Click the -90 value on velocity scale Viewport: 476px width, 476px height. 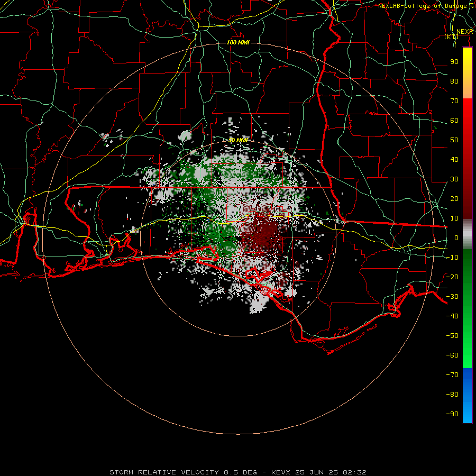[x=452, y=414]
